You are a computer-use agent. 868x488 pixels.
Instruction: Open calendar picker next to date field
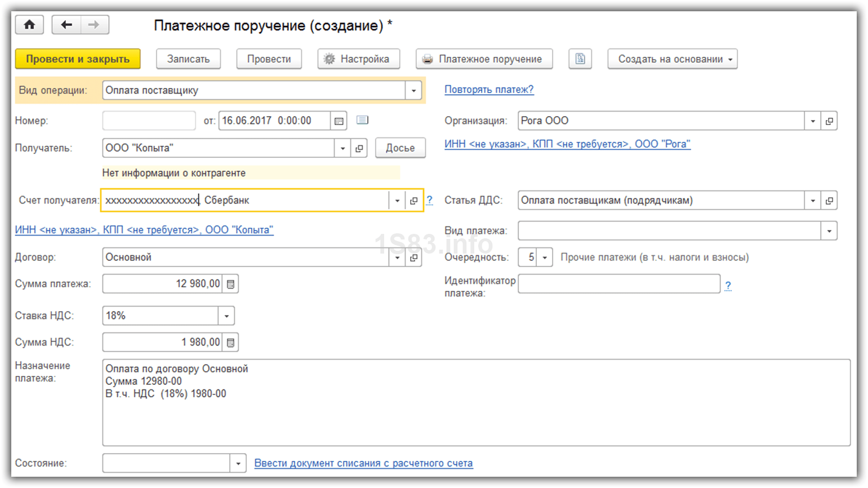pyautogui.click(x=339, y=121)
